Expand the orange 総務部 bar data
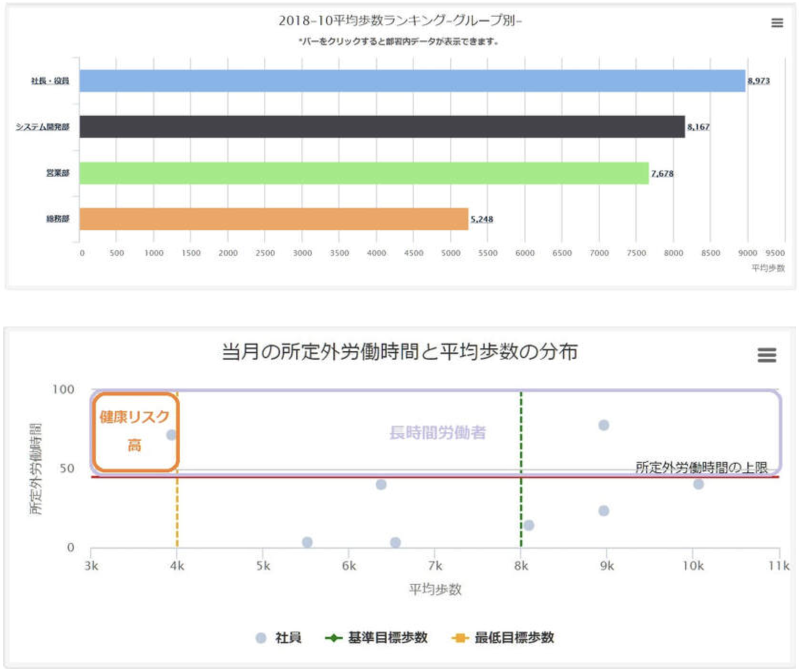Image resolution: width=802 pixels, height=672 pixels. click(274, 219)
